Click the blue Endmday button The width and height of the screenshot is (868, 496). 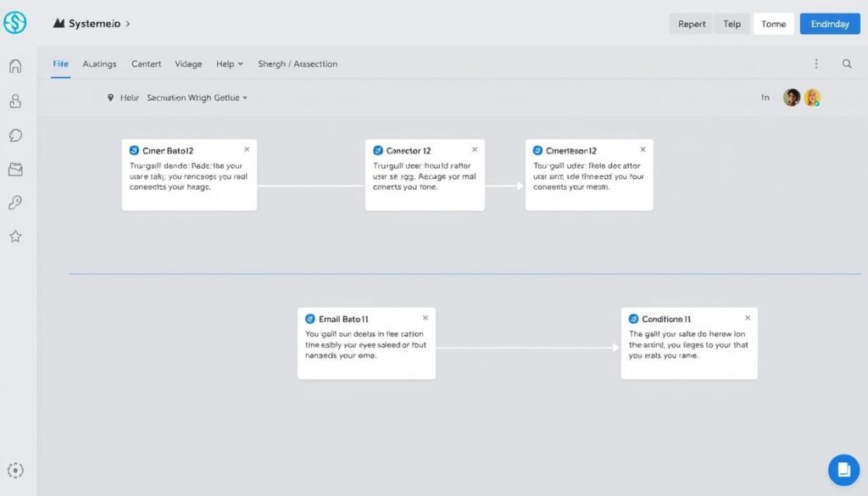829,24
